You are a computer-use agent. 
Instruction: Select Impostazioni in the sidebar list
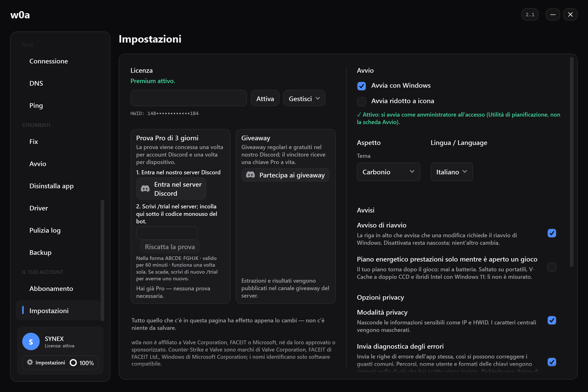pyautogui.click(x=58, y=311)
